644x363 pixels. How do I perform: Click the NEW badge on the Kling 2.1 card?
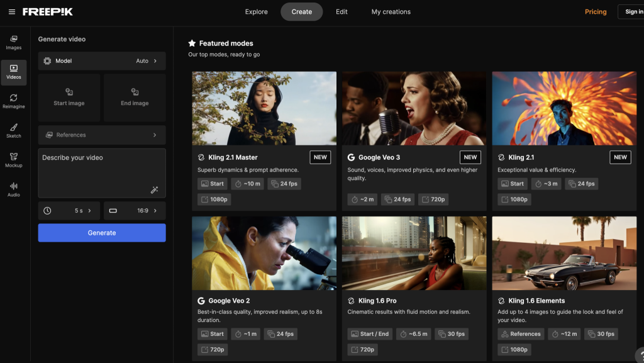(x=620, y=157)
